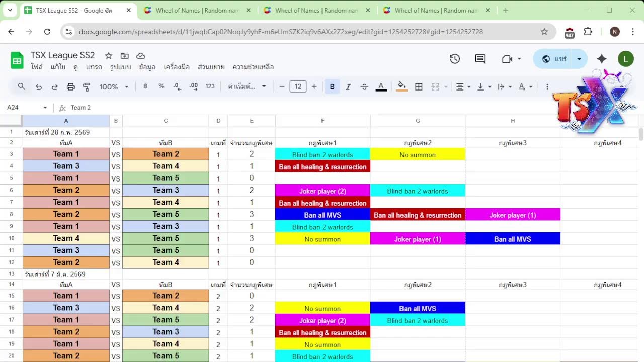Image resolution: width=644 pixels, height=362 pixels.
Task: Undo the last action
Action: (39, 87)
